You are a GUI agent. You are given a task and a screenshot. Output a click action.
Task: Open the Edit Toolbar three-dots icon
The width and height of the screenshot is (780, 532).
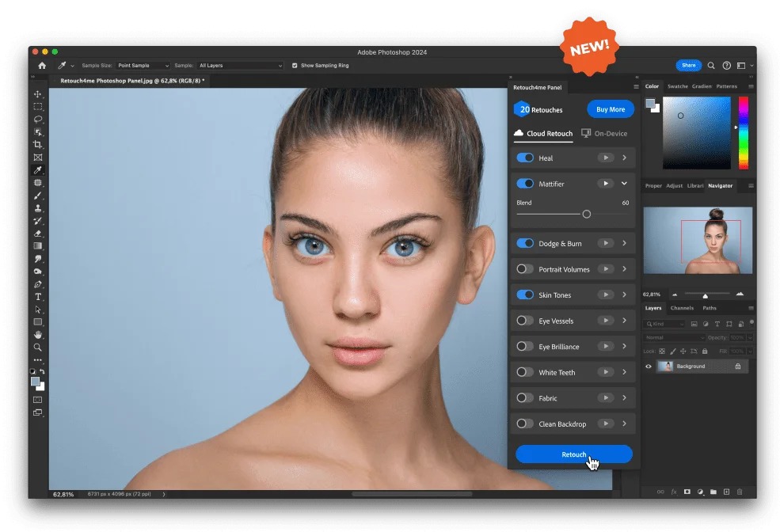38,359
